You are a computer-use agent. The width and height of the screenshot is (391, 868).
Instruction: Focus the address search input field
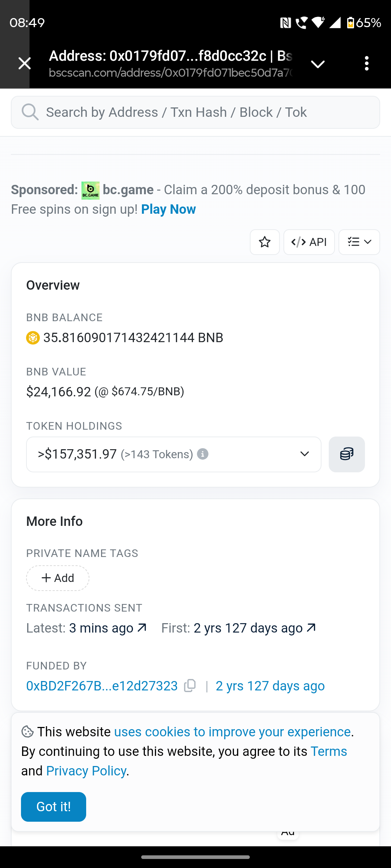click(195, 112)
